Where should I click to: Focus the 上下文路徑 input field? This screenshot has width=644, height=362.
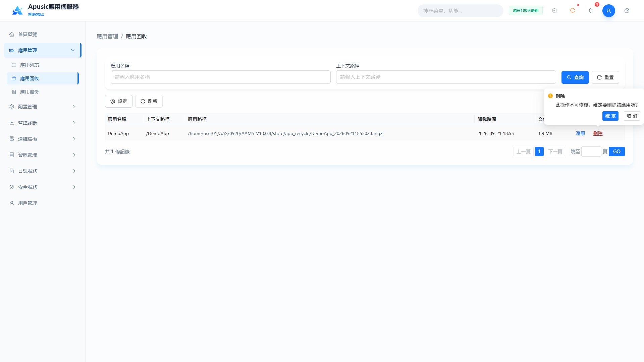446,77
